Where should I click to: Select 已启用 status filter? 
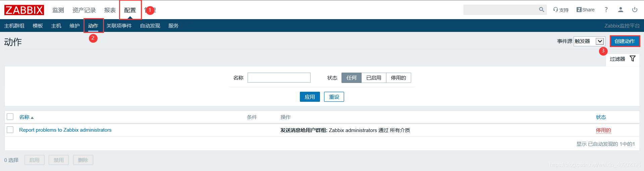coord(374,78)
